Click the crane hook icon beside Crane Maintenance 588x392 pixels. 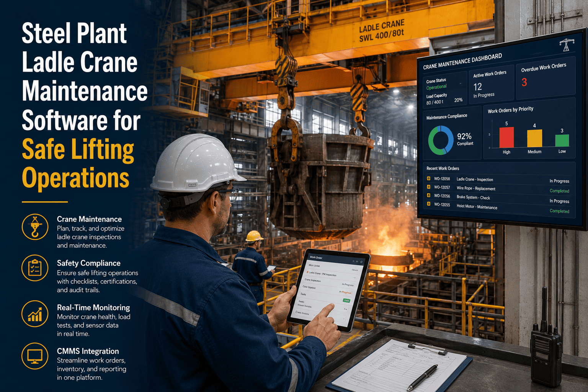(x=35, y=227)
